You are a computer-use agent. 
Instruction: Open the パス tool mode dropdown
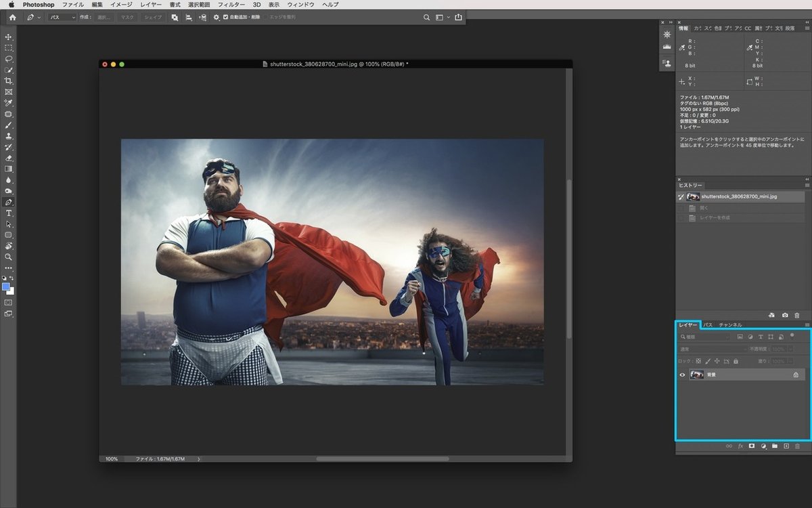(x=62, y=17)
